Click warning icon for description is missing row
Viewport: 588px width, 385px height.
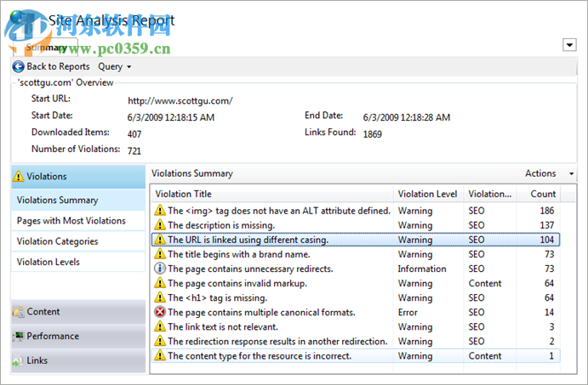pos(160,225)
